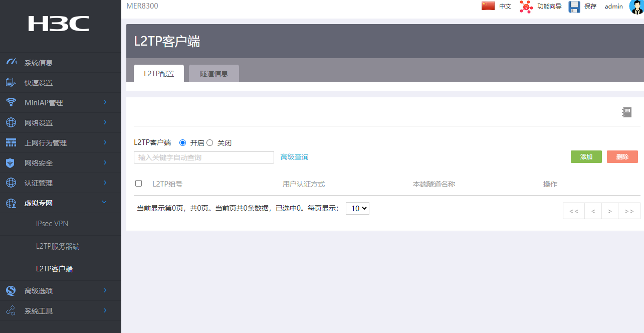Go to next page button >
Screen dimensions: 644x333
click(610, 211)
